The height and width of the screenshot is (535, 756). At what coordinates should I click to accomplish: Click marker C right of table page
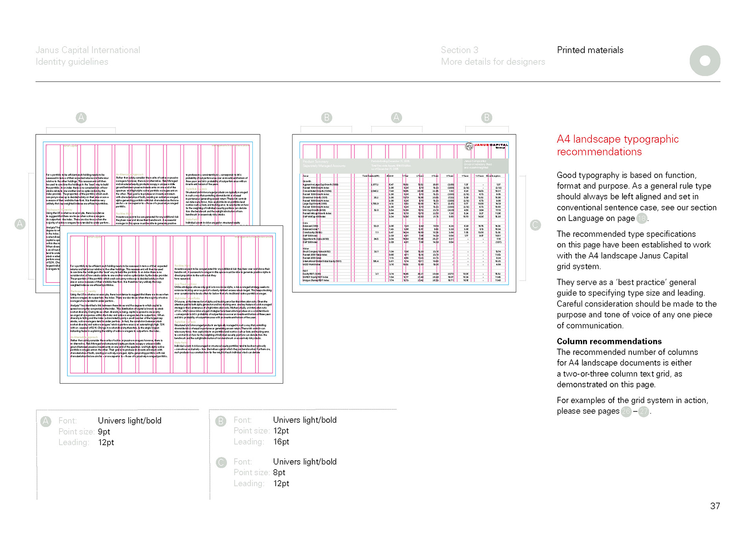[x=535, y=225]
